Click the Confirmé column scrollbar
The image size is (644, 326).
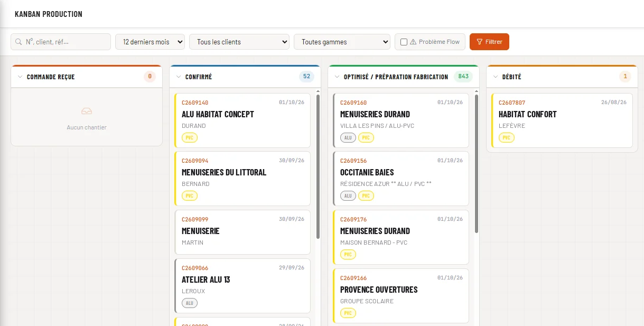point(318,166)
